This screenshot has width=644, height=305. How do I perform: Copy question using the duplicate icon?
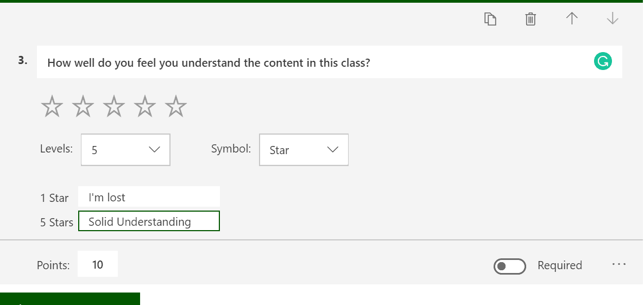(490, 19)
